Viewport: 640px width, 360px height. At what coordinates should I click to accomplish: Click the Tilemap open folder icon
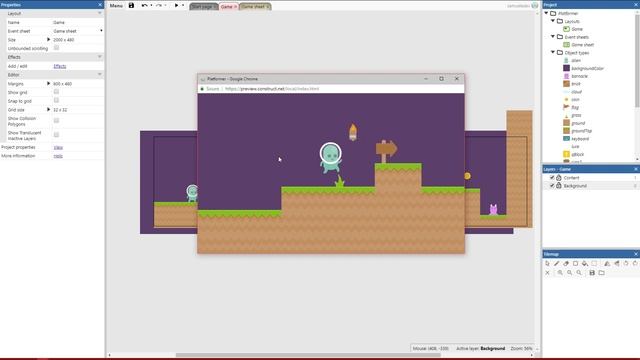pyautogui.click(x=602, y=273)
